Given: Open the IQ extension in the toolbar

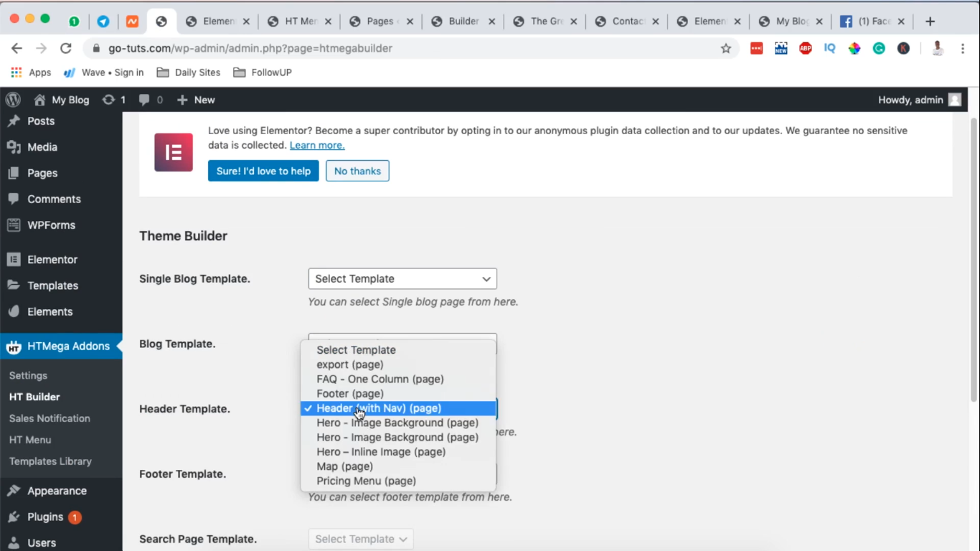Looking at the screenshot, I should [x=830, y=48].
